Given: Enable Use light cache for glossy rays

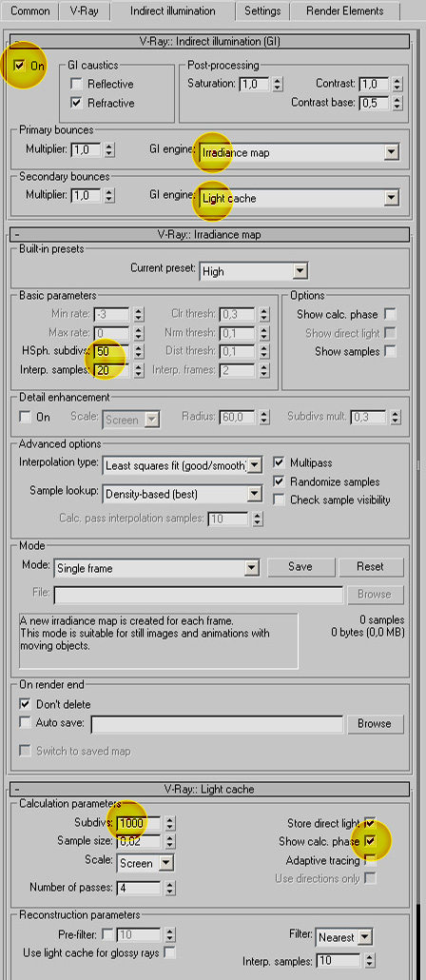Looking at the screenshot, I should pos(168,953).
